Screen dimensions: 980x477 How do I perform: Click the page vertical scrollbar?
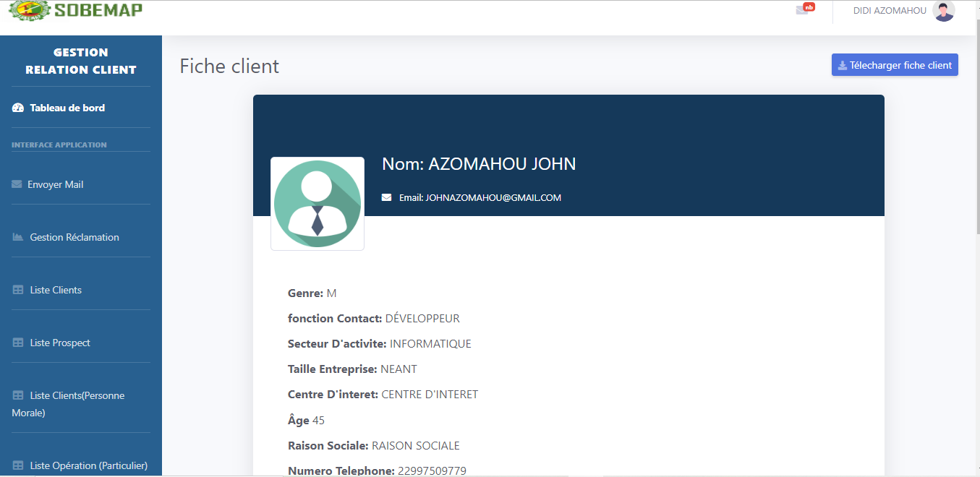pos(976,145)
